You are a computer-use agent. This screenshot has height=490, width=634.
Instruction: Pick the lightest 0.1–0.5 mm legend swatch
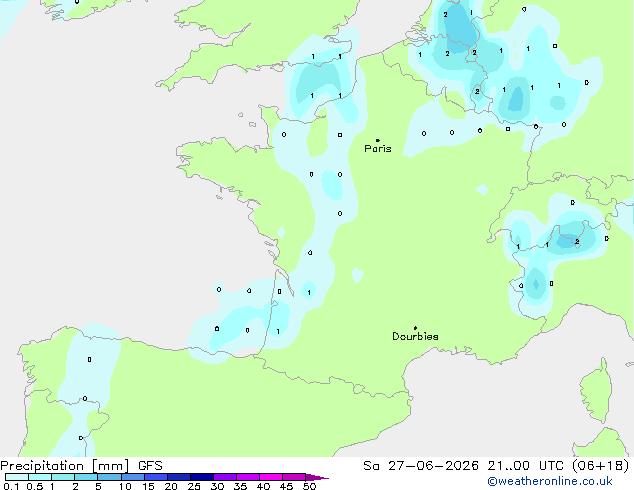(17, 477)
